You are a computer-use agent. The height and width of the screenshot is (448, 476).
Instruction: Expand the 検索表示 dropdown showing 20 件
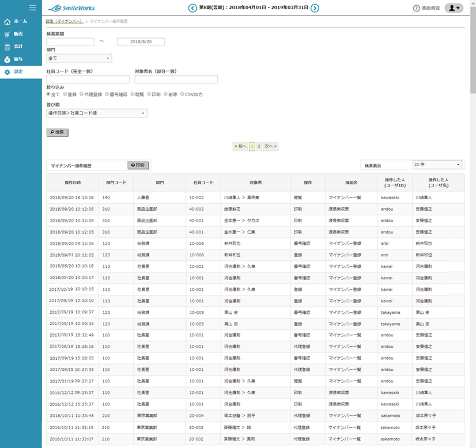click(437, 164)
